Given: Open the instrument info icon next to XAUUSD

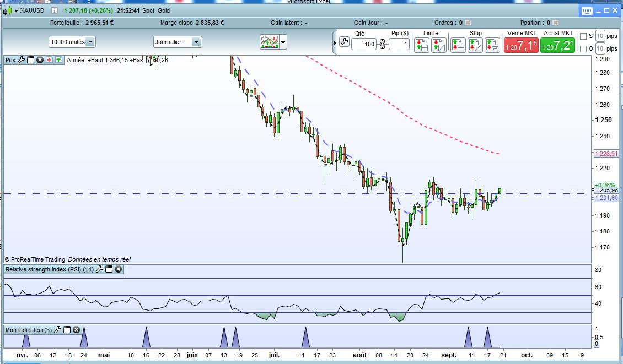Looking at the screenshot, I should click(55, 10).
